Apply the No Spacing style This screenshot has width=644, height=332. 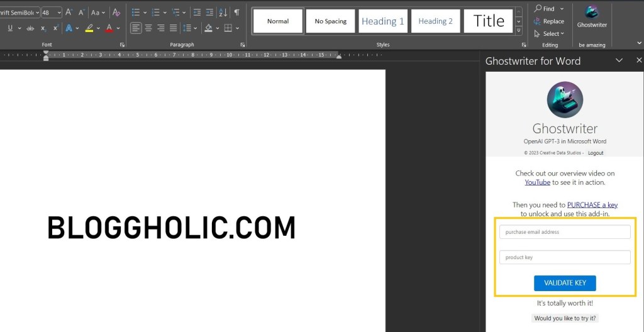[331, 21]
